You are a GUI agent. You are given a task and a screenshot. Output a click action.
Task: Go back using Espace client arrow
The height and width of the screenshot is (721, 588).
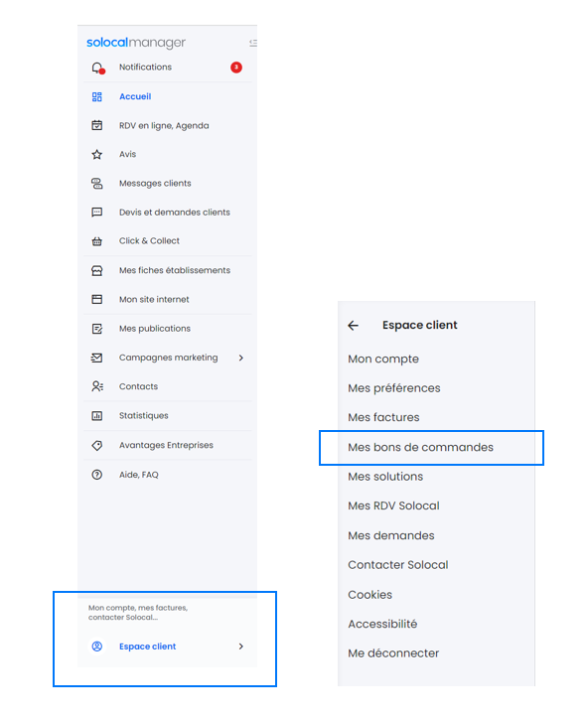(353, 326)
